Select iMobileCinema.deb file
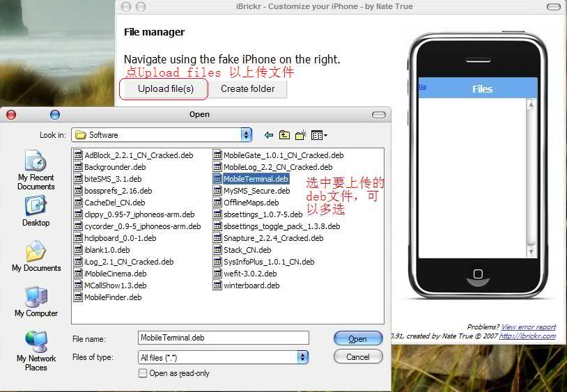 pyautogui.click(x=110, y=274)
